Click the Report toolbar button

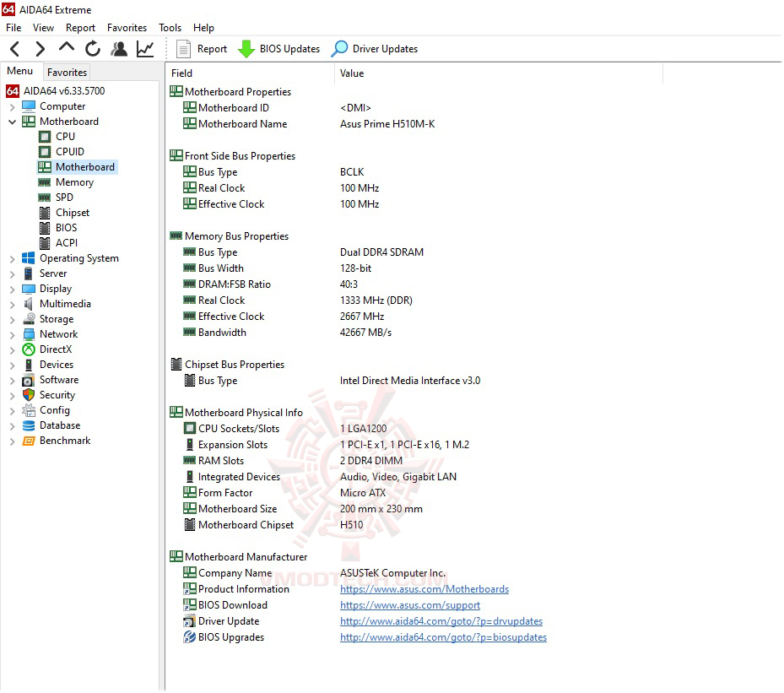202,49
